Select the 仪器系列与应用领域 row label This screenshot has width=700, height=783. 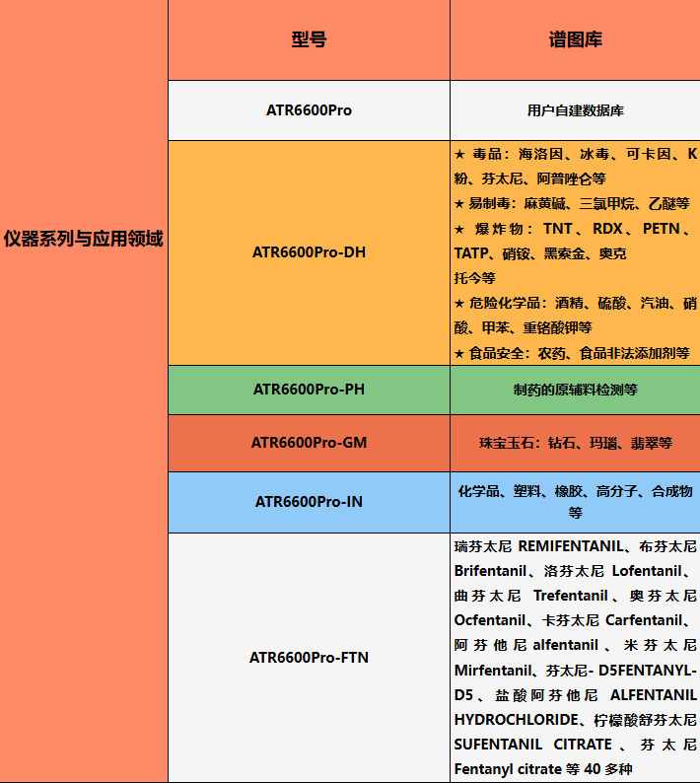[84, 239]
